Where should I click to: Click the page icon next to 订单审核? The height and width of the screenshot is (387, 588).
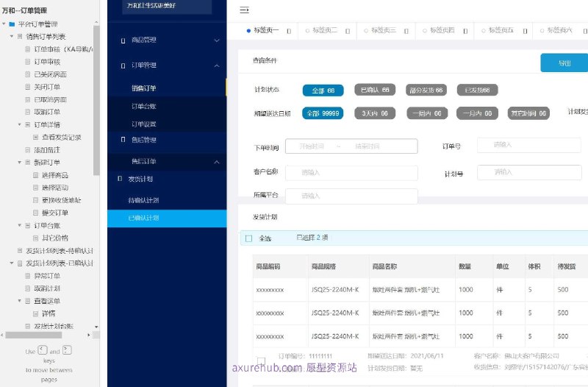pyautogui.click(x=28, y=62)
